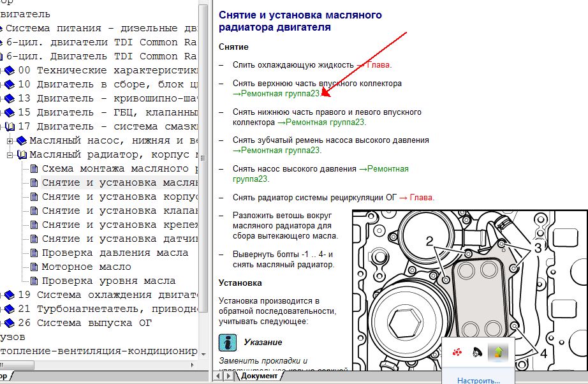Click document icon of Снятие и установка корпус
The width and height of the screenshot is (588, 384).
[34, 197]
